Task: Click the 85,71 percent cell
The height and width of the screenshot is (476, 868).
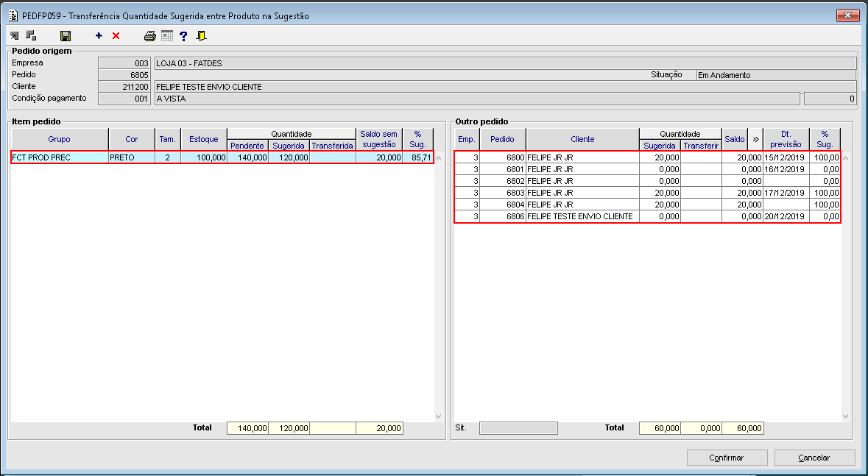Action: click(x=417, y=157)
